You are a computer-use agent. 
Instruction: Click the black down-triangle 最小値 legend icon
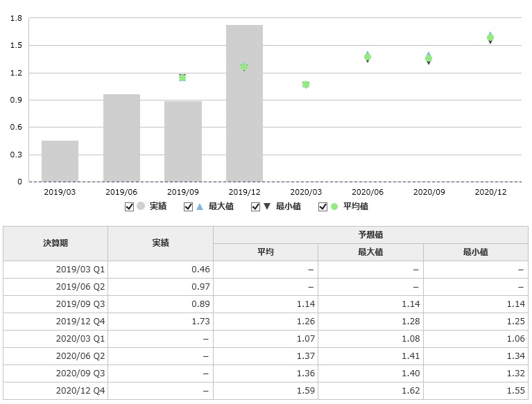pos(267,206)
